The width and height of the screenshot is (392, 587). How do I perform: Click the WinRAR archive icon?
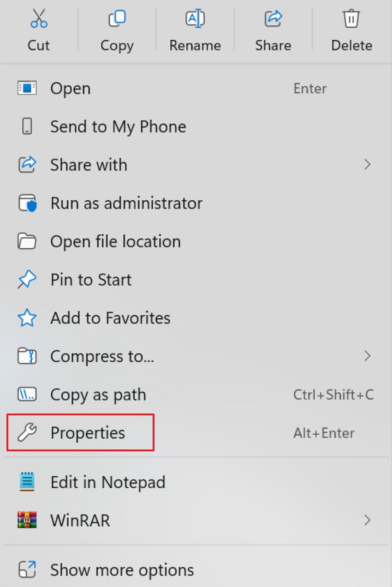coord(27,520)
